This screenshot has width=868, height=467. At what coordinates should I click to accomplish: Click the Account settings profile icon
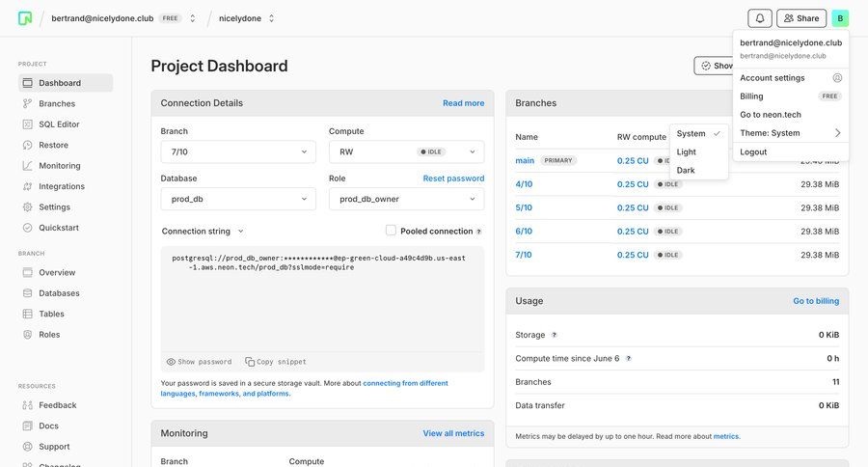(837, 78)
